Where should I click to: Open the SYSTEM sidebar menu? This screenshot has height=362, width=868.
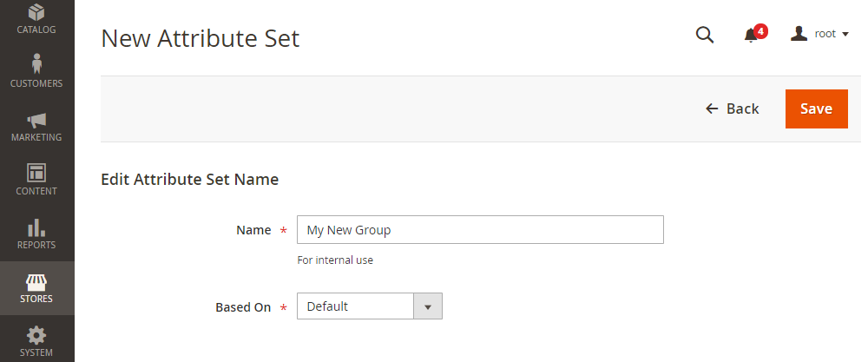coord(37,341)
